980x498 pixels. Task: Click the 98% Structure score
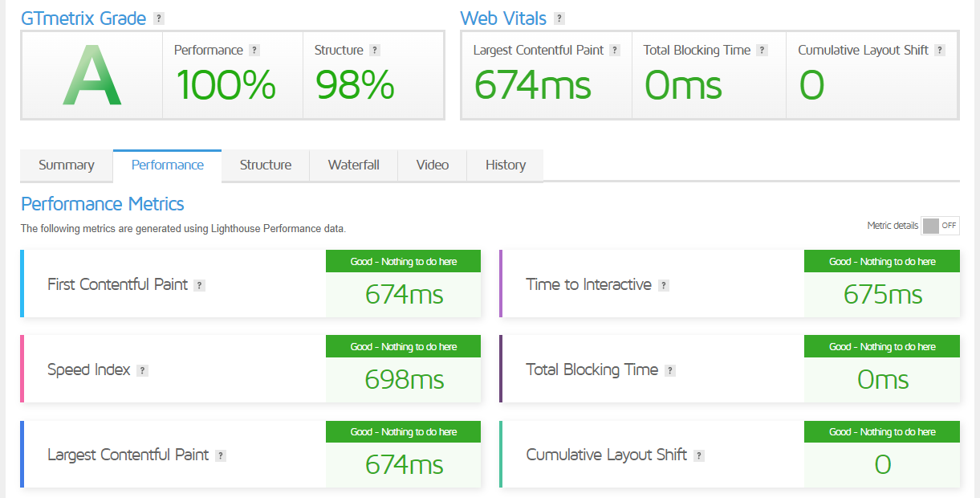(x=355, y=85)
